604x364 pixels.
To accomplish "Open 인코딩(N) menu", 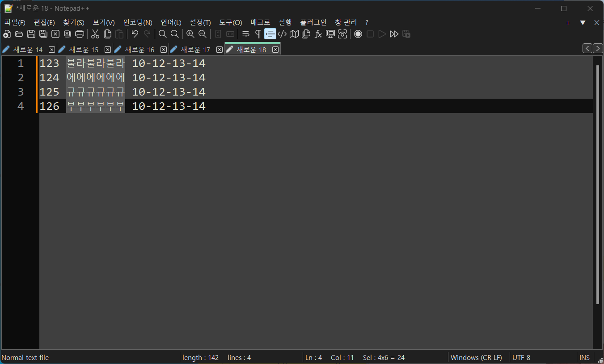I will click(x=138, y=22).
